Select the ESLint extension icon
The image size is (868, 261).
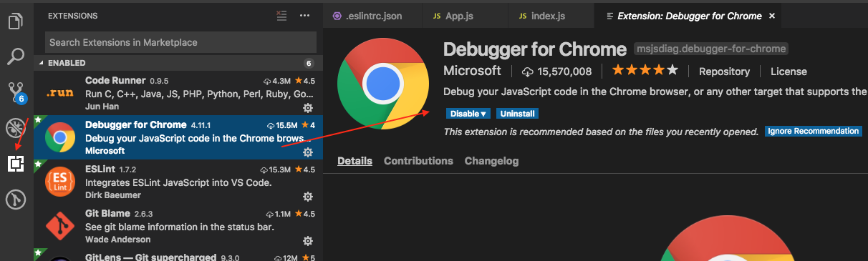tap(60, 182)
